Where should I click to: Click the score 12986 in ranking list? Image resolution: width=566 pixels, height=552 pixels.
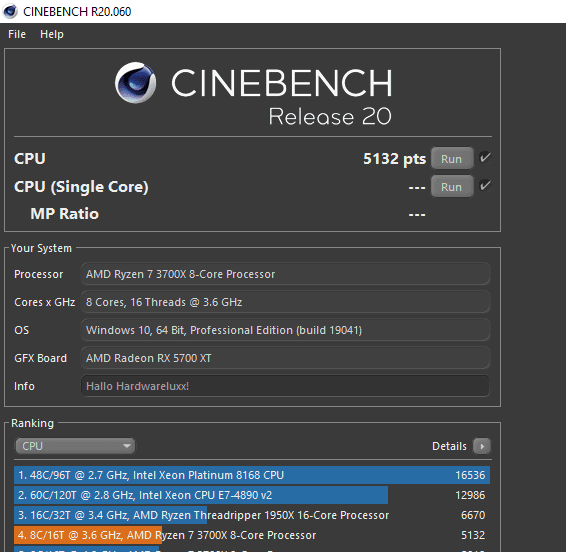coord(470,495)
